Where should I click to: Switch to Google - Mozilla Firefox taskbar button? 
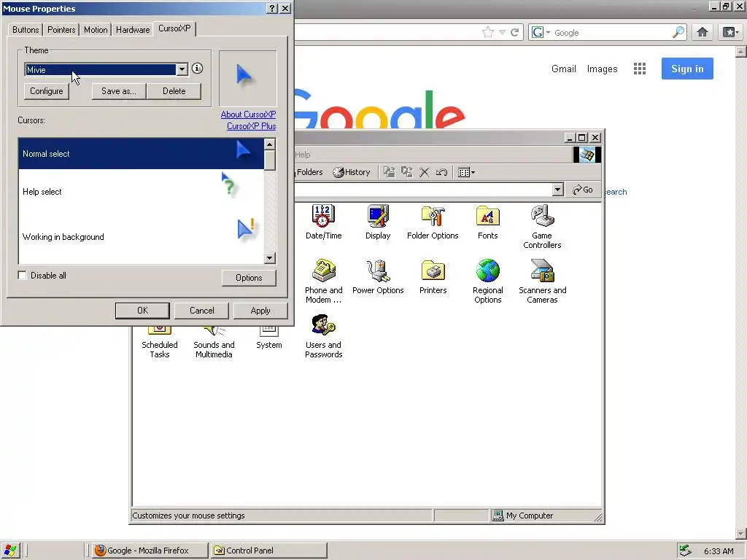point(150,551)
